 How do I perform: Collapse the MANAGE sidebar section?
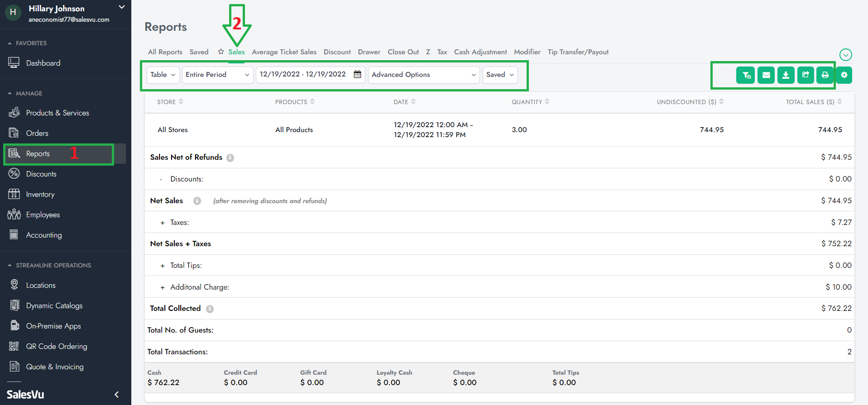(10, 93)
